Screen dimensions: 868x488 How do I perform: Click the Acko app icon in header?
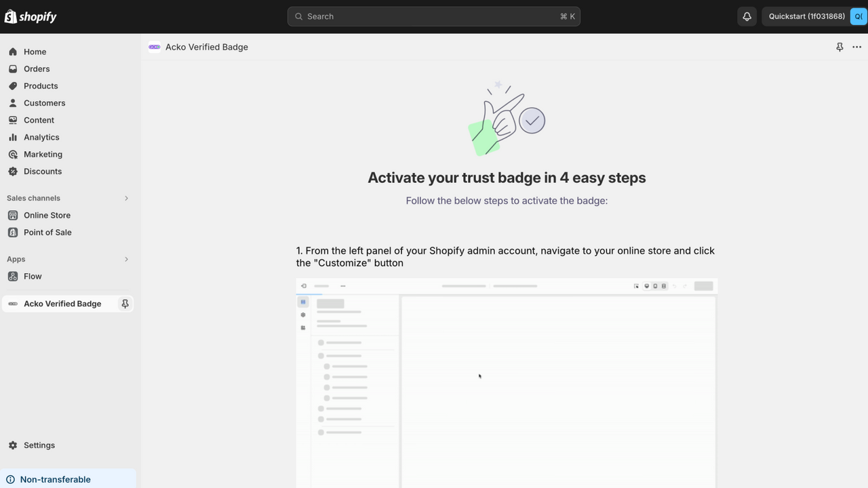pos(154,47)
